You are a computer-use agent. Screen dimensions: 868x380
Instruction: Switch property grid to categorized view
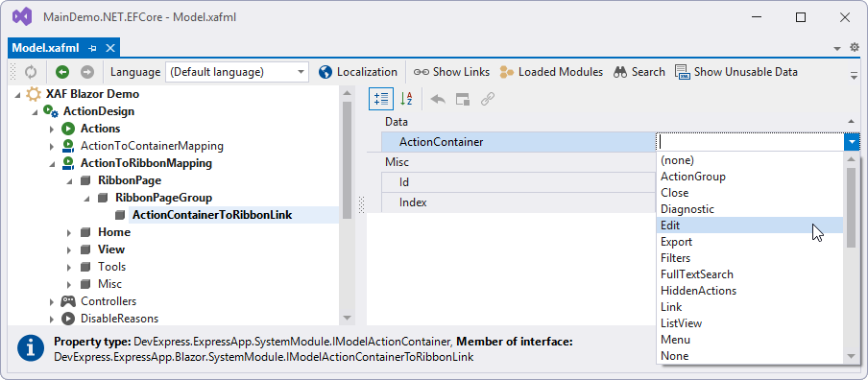(381, 99)
